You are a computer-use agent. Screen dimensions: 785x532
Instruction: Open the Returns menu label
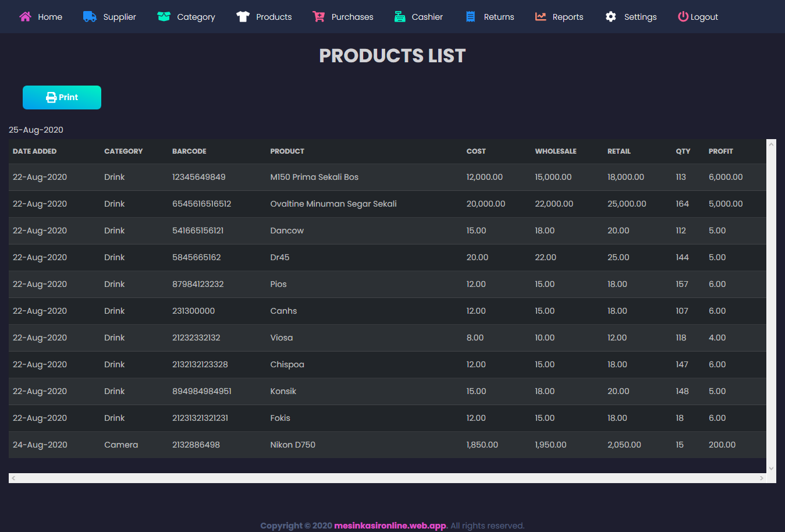(x=499, y=17)
